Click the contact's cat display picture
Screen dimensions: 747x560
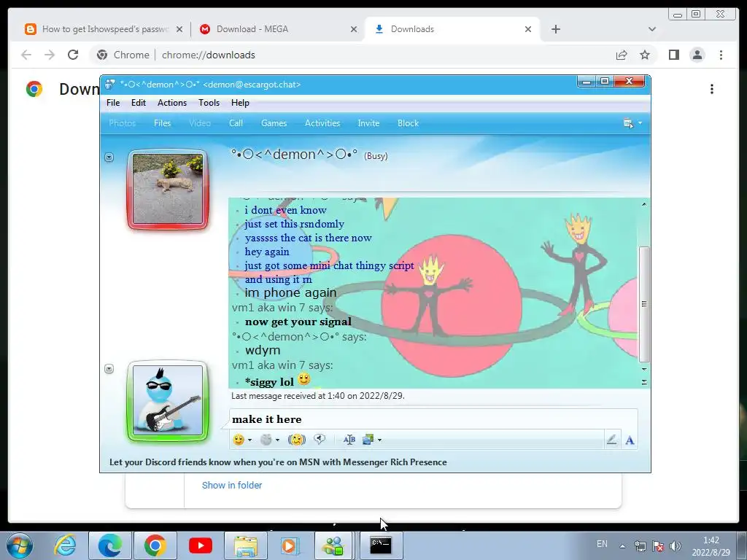tap(168, 189)
